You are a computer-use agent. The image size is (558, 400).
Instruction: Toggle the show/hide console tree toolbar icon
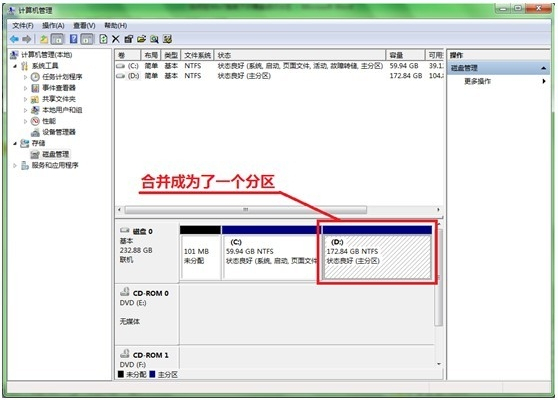58,39
